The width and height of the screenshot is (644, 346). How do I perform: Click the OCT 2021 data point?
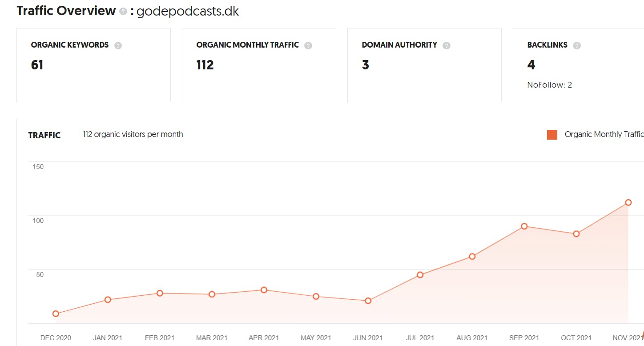[x=576, y=234]
